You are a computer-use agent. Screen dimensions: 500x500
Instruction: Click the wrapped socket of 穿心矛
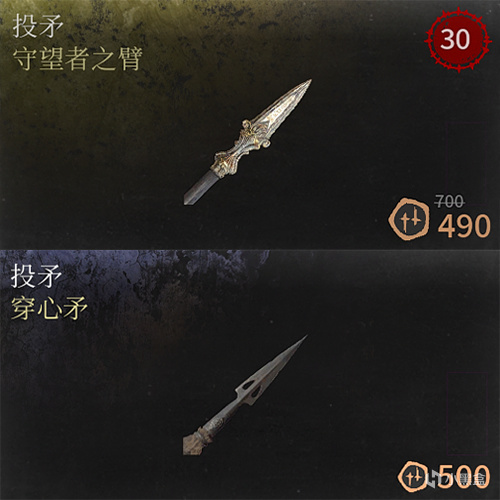pos(199,439)
